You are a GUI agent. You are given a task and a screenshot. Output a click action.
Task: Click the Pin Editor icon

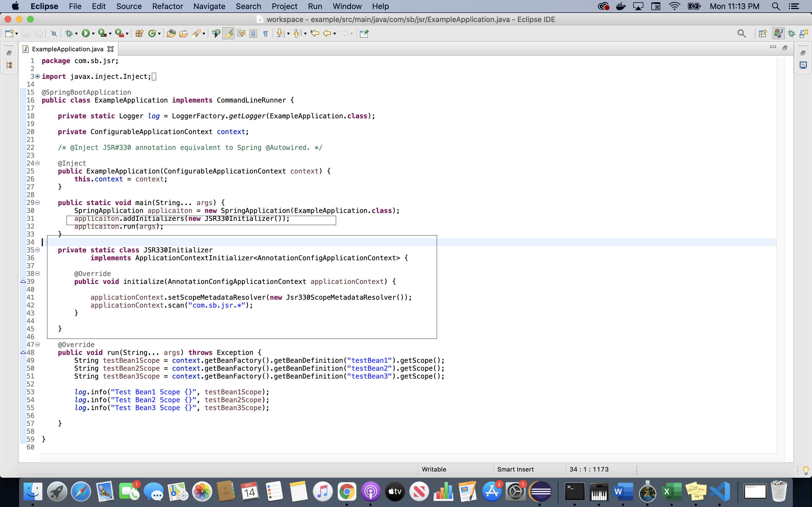[x=364, y=33]
